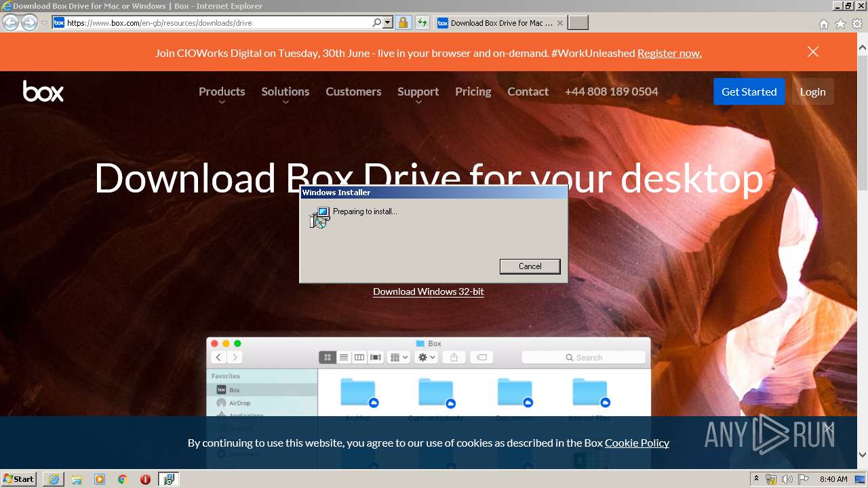Open the Opera icon on taskbar
The image size is (868, 488).
[x=145, y=479]
